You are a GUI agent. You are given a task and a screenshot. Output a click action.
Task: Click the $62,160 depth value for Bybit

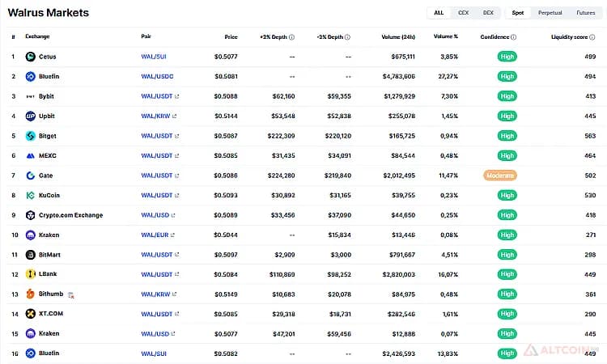[x=283, y=96]
